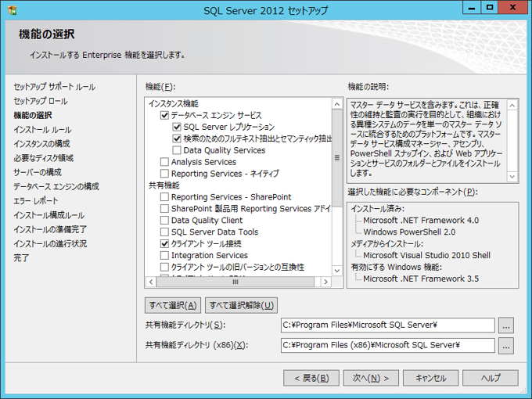Click Microsoft .NET Framework 3.5 entry
This screenshot has height=399, width=532.
pos(421,279)
